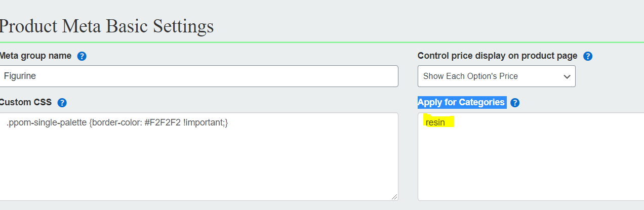Open help tooltip for Meta group name

tap(82, 56)
